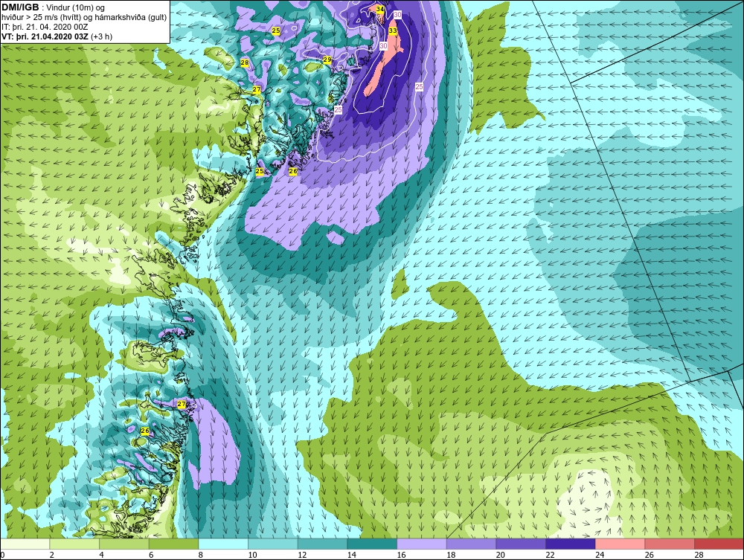Select the dark indigo 22–24 m/s legend swatch
Image resolution: width=744 pixels, height=560 pixels.
tap(571, 544)
